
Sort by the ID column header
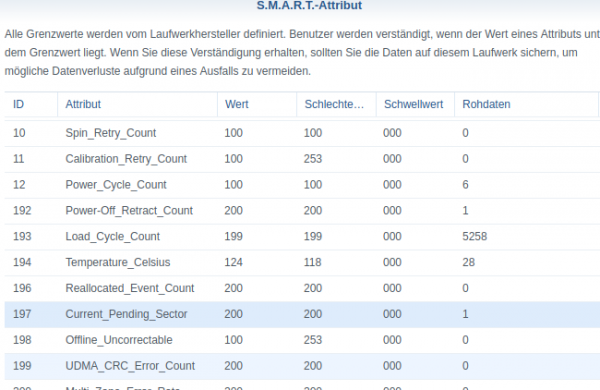[31, 104]
